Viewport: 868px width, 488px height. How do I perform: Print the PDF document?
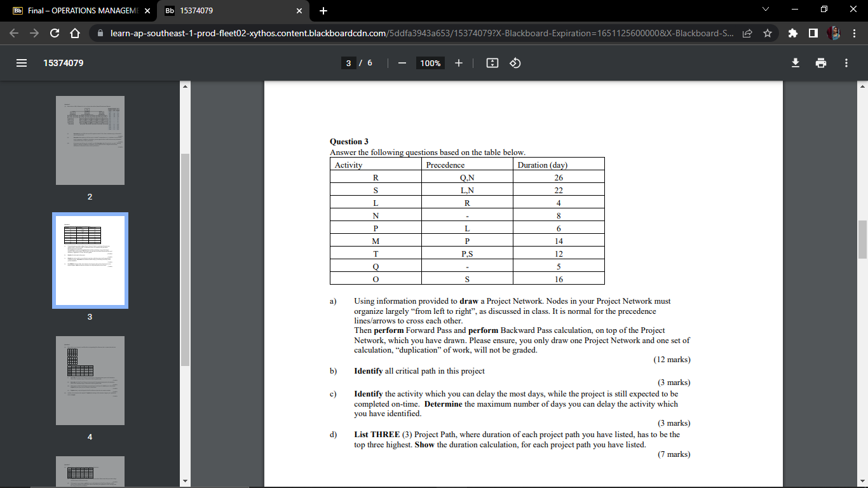point(821,63)
